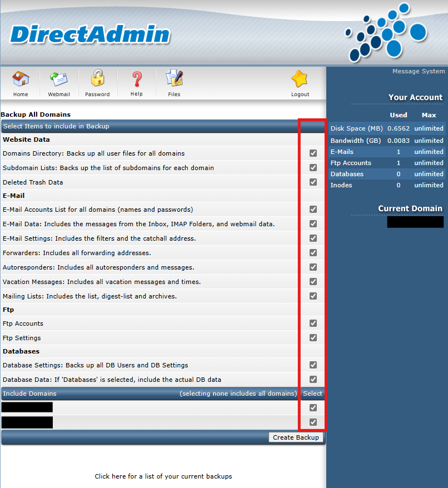The height and width of the screenshot is (488, 448).
Task: Click 'Disk Space (MB)' row label
Action: [356, 128]
